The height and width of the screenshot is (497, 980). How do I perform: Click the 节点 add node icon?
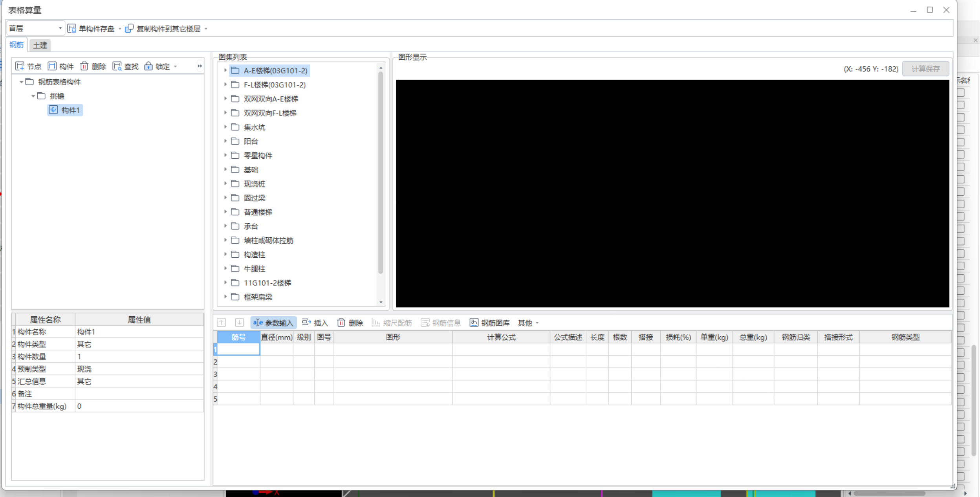pos(20,66)
